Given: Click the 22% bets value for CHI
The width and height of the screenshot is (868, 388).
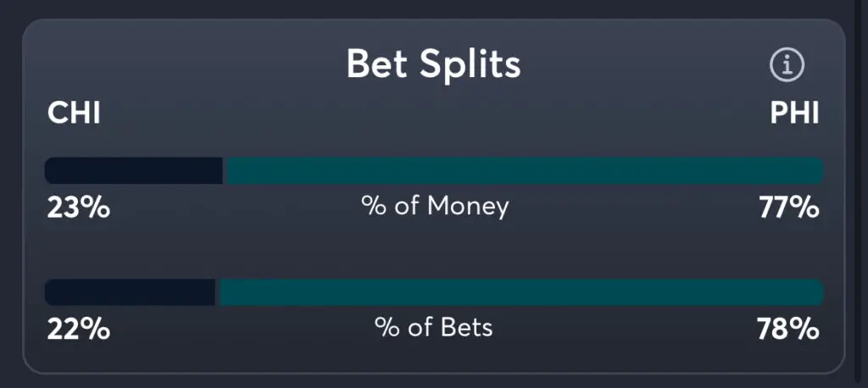Looking at the screenshot, I should point(78,329).
